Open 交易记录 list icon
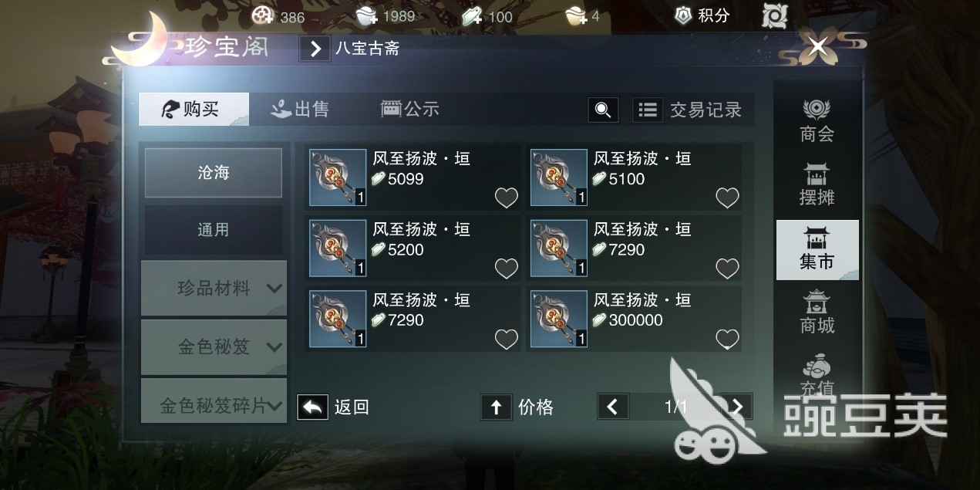 coord(648,110)
